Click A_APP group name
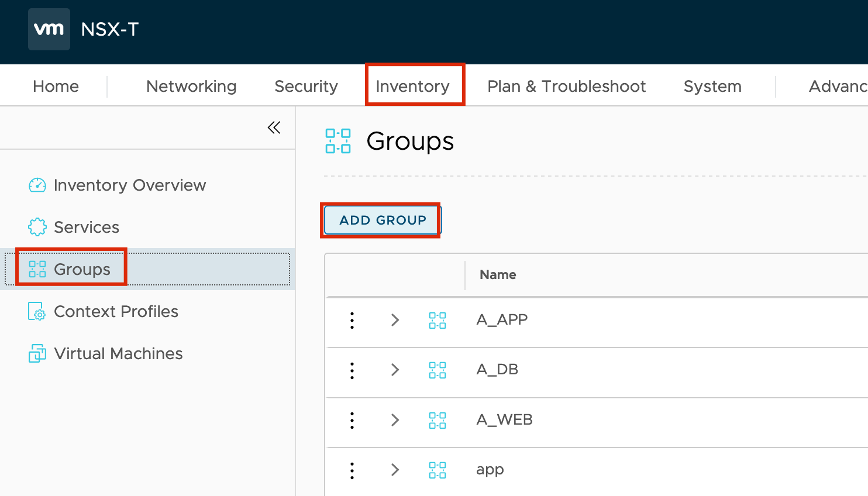This screenshot has width=868, height=496. pos(502,320)
